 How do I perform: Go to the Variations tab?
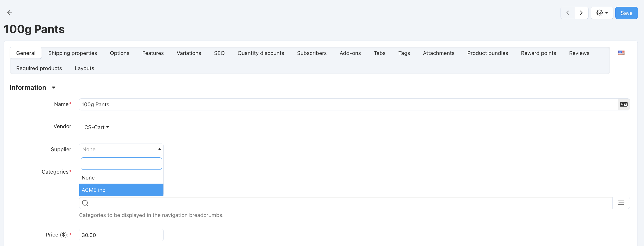(x=189, y=53)
